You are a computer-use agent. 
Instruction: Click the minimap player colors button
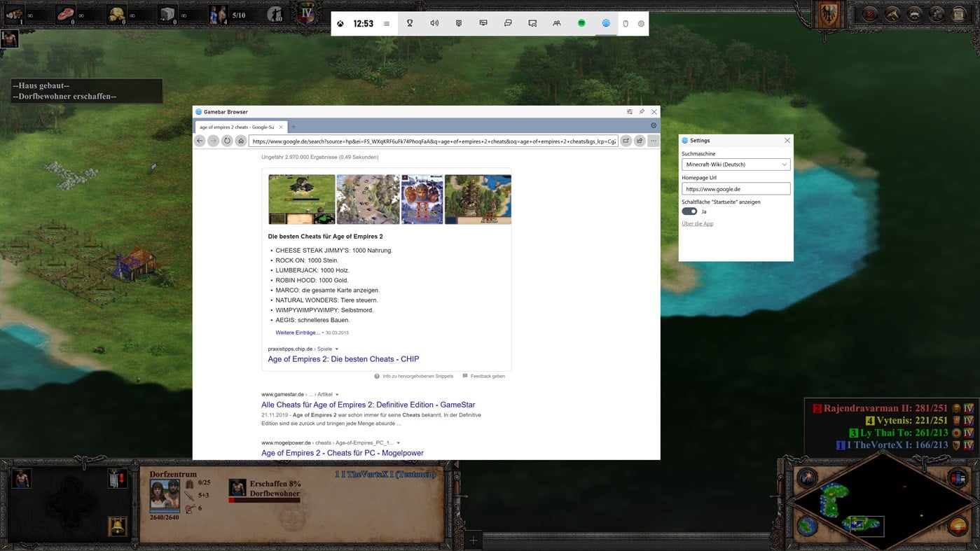tap(958, 478)
